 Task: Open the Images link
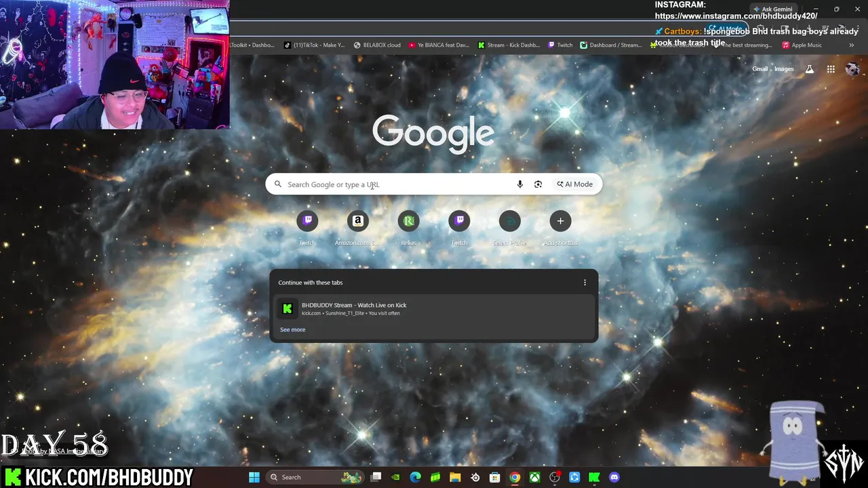pyautogui.click(x=784, y=69)
